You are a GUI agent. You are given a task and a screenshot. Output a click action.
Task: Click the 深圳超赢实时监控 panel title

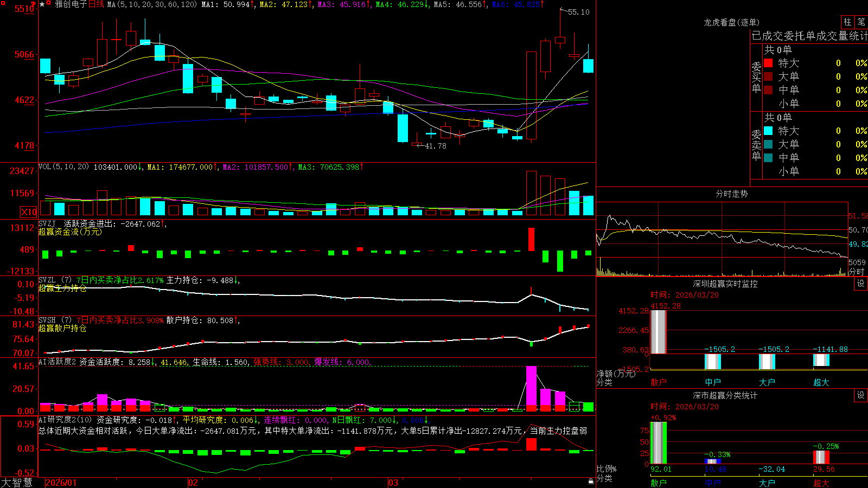click(x=725, y=284)
